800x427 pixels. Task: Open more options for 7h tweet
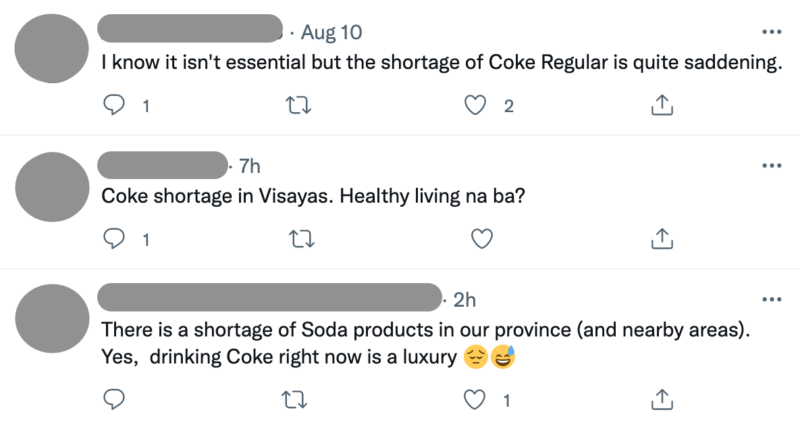click(x=770, y=165)
